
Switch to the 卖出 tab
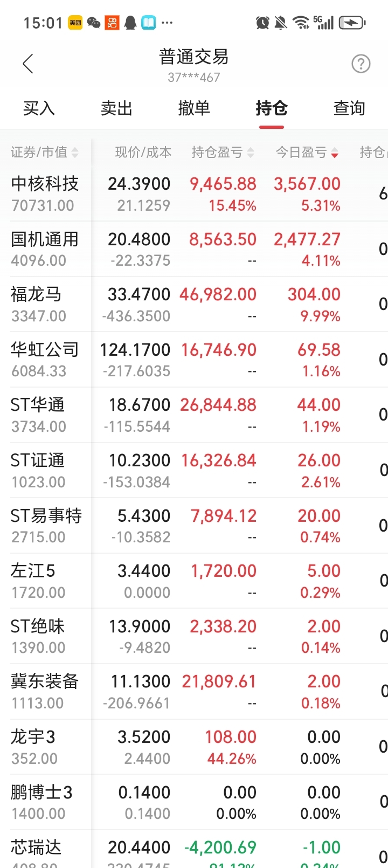tap(116, 108)
